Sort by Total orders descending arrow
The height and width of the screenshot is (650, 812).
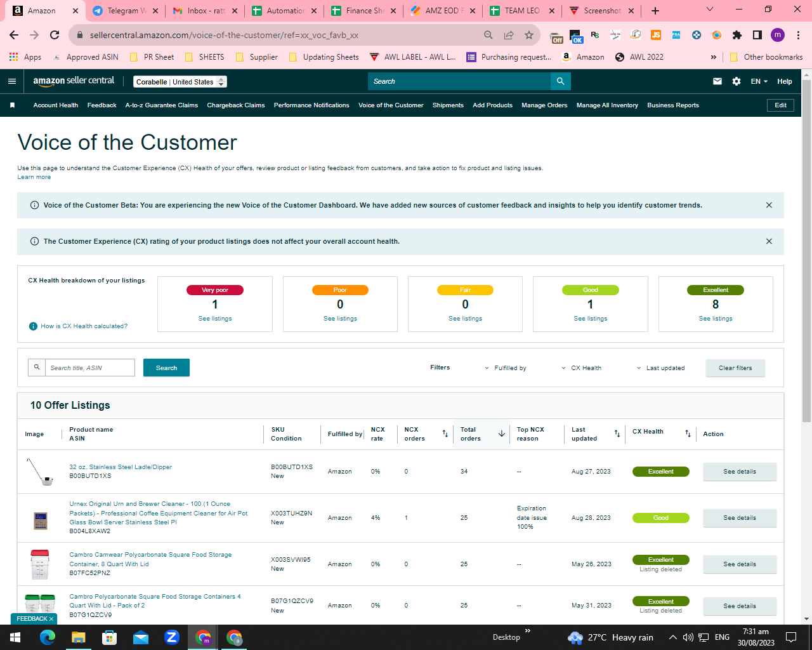coord(502,434)
